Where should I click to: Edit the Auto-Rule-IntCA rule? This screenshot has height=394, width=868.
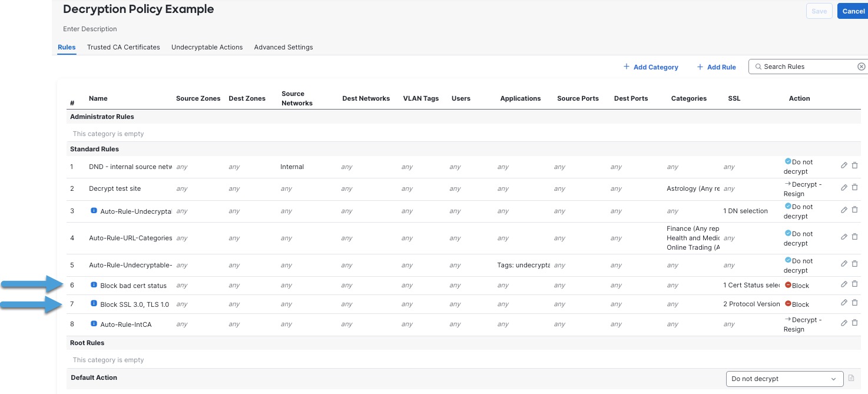(844, 323)
